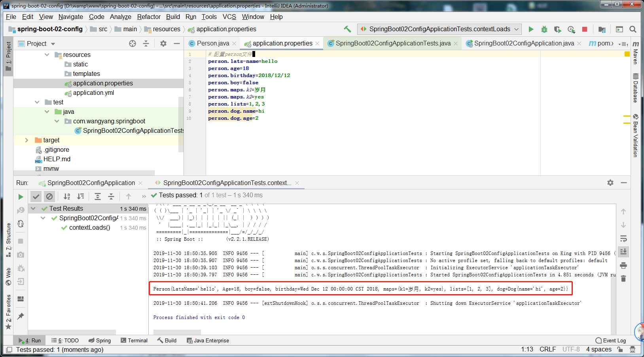Click the UTF-8 encoding in status bar
The width and height of the screenshot is (644, 357).
571,349
